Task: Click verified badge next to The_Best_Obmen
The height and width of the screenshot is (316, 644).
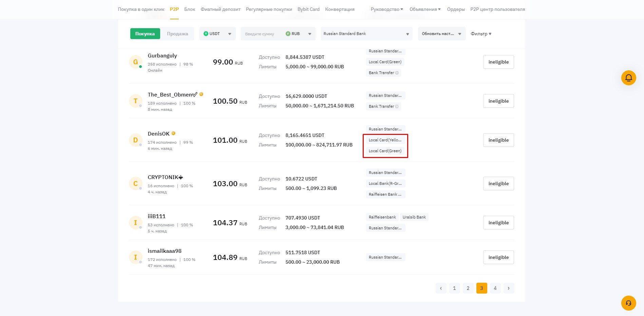Action: (x=201, y=94)
